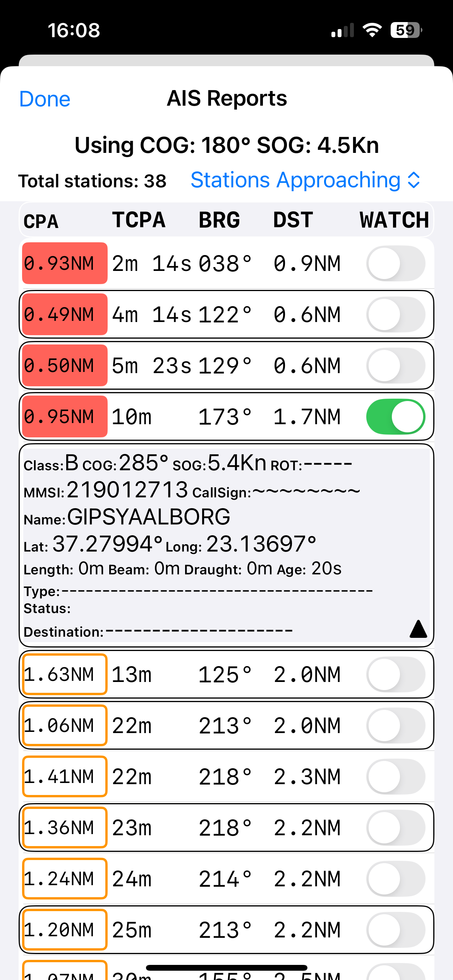The image size is (453, 980).
Task: Open the 1.20NM station row
Action: [226, 930]
